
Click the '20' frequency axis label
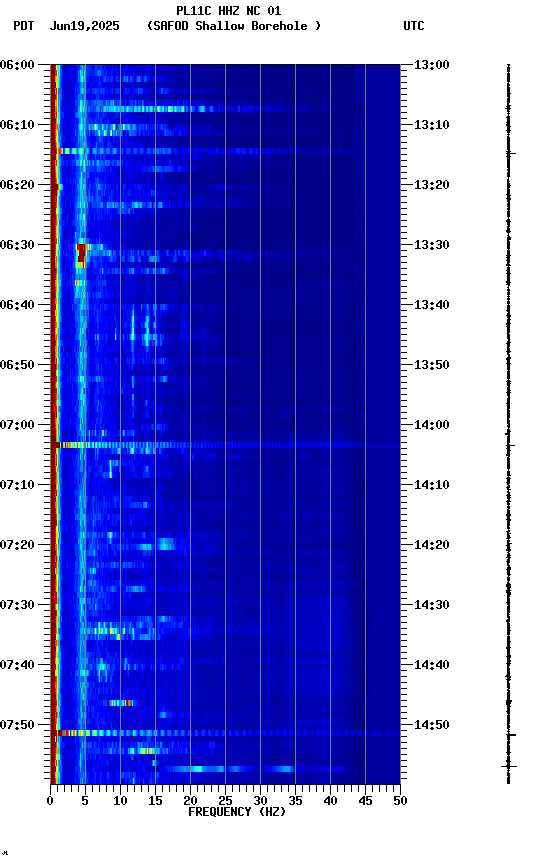tap(190, 801)
